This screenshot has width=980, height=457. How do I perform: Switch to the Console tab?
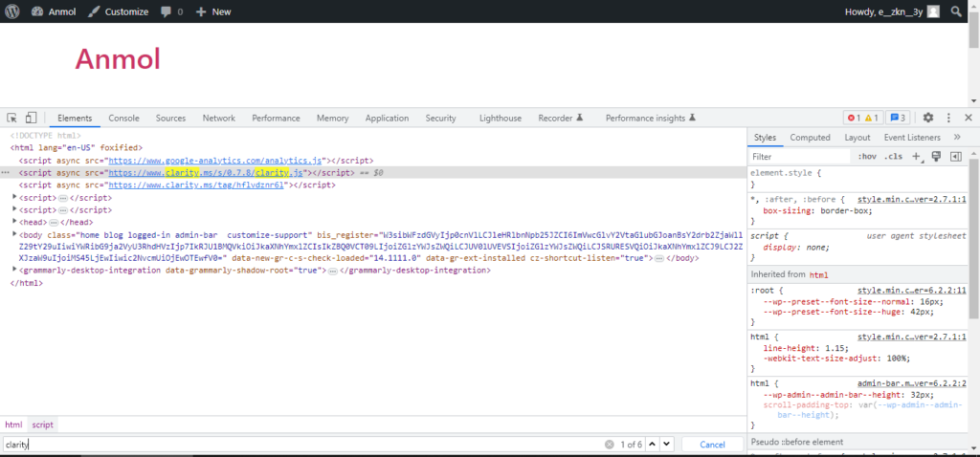(x=123, y=118)
